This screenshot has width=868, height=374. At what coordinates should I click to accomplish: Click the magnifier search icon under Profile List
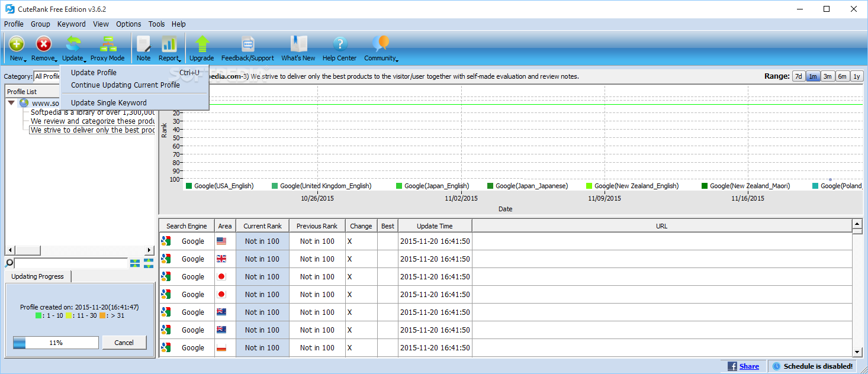tap(9, 263)
